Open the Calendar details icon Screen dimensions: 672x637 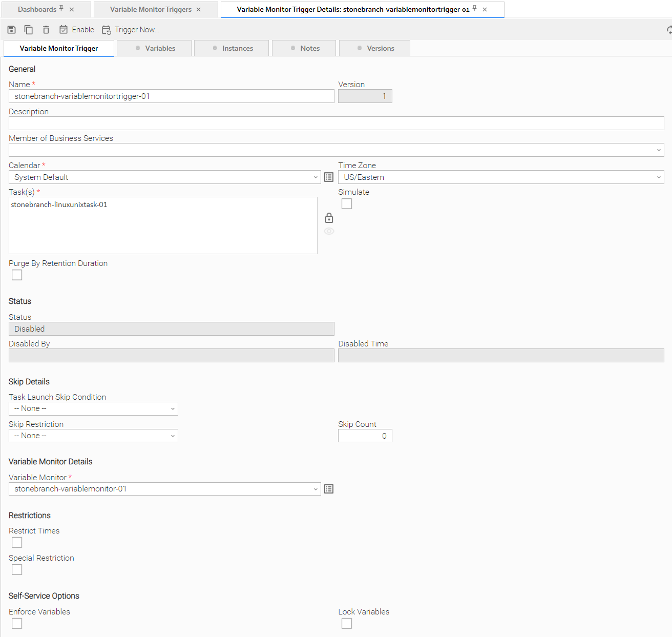329,177
